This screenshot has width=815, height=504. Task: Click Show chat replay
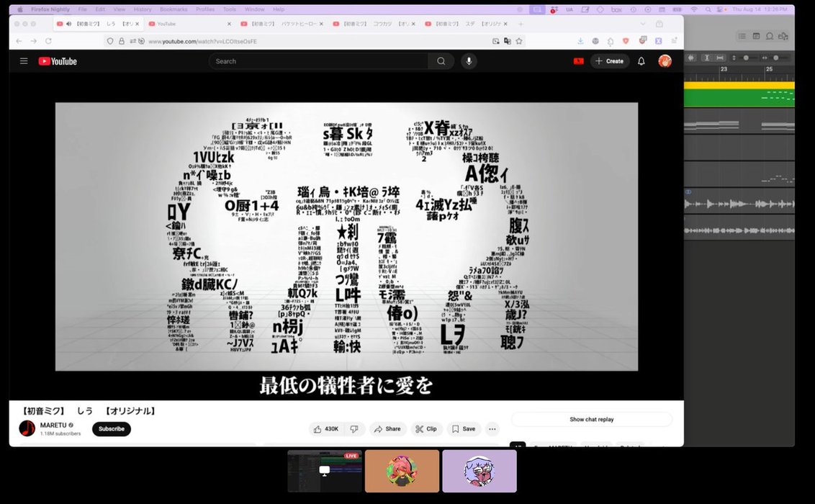point(592,419)
